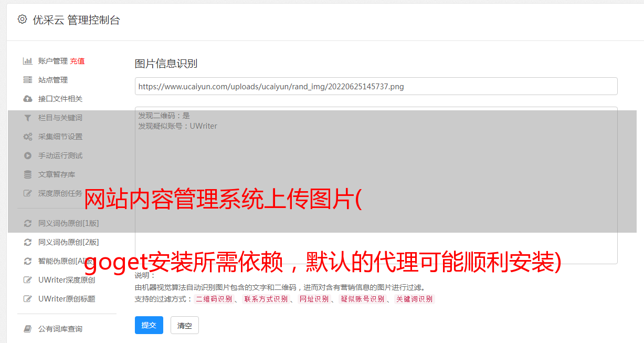Click the 发现二维码：是 result line
This screenshot has width=644, height=343.
tap(164, 116)
